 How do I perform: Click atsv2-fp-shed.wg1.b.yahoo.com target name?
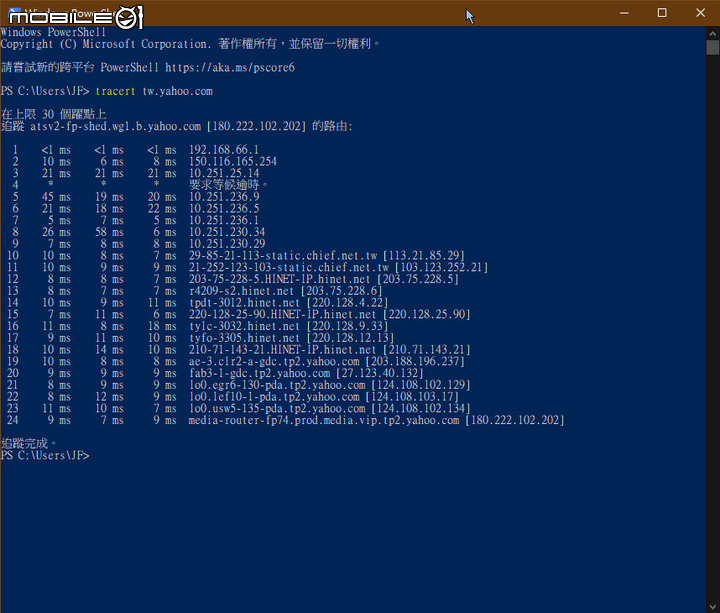coord(116,126)
